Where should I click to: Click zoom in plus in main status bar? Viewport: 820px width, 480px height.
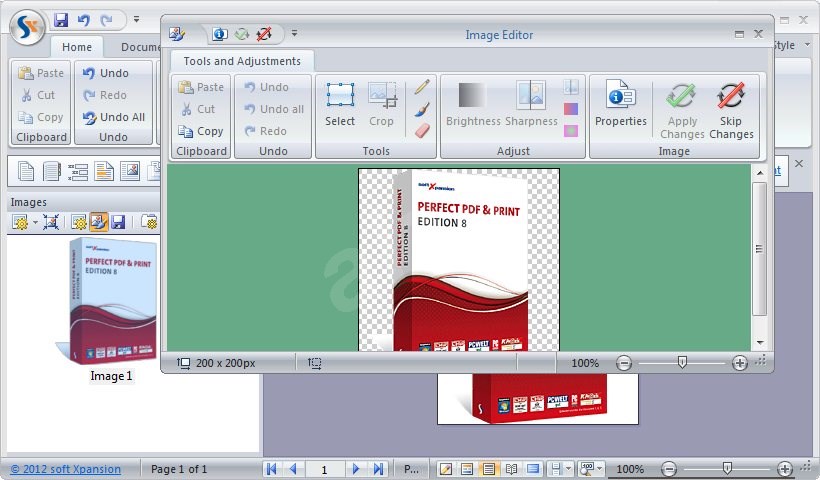[784, 469]
